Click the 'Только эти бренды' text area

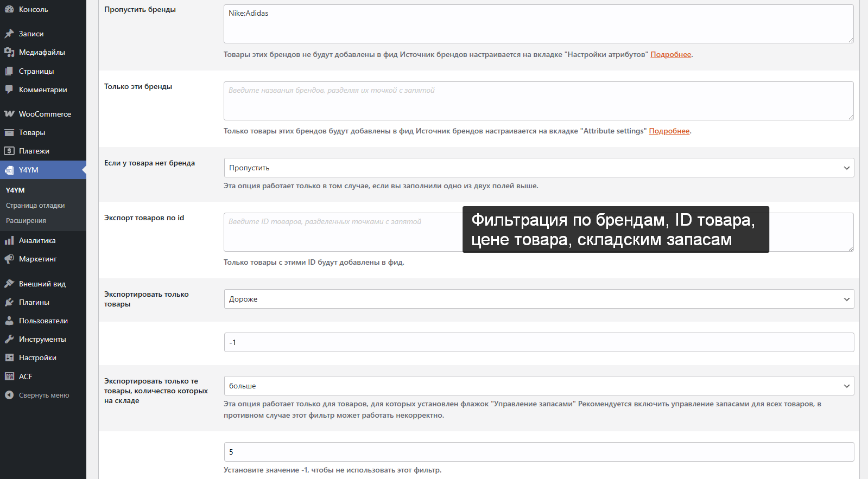coord(537,101)
